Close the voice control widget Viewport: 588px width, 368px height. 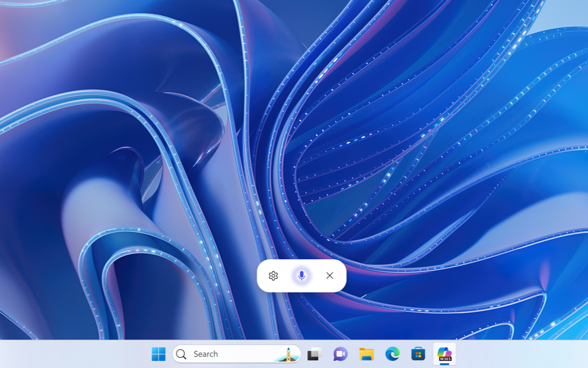click(x=329, y=276)
